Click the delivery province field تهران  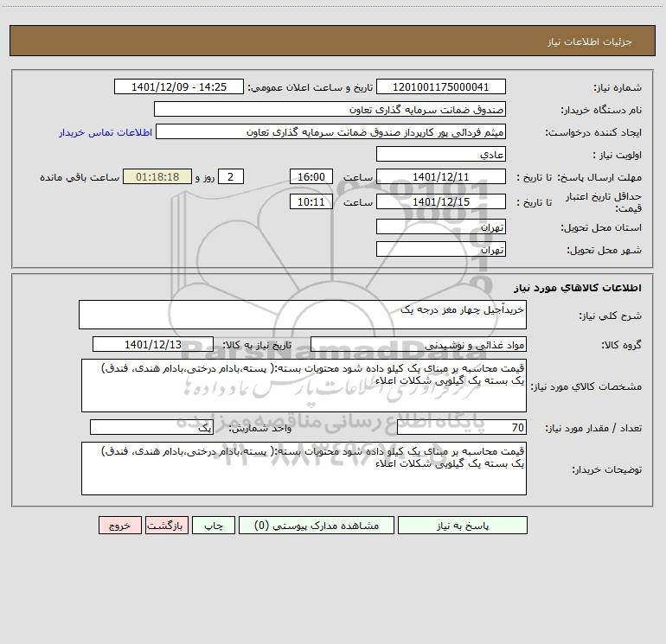[x=441, y=226]
